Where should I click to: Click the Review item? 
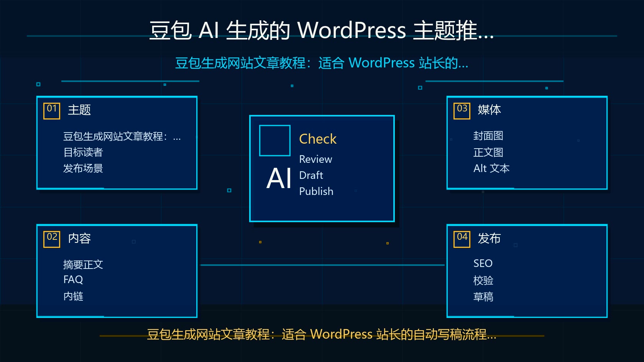coord(315,159)
